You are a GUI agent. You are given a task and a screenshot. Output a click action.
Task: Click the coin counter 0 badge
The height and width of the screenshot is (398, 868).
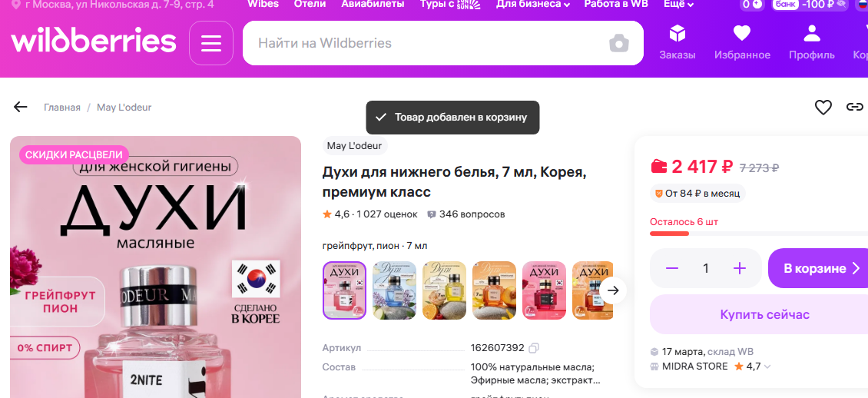click(x=752, y=5)
